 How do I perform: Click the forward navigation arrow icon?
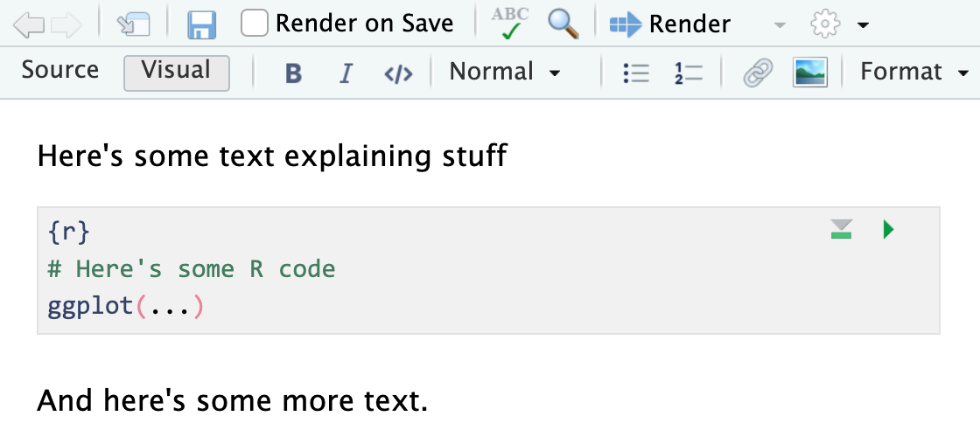[x=66, y=25]
